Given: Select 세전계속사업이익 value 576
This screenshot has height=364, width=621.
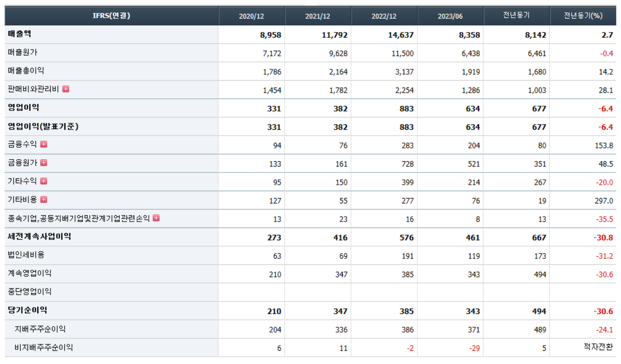Looking at the screenshot, I should pyautogui.click(x=408, y=238).
